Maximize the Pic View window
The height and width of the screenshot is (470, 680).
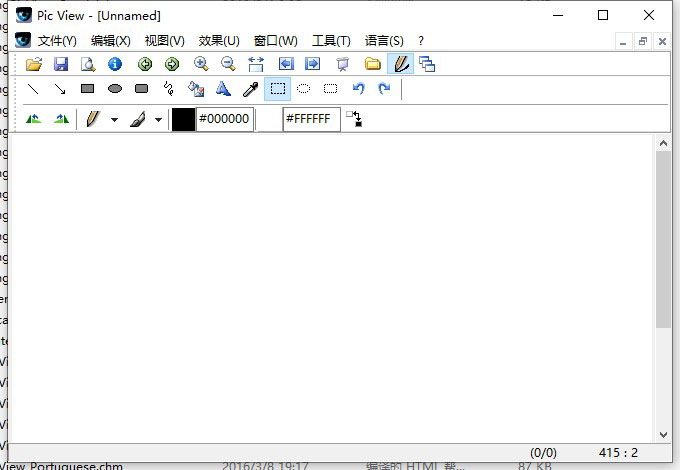[603, 16]
